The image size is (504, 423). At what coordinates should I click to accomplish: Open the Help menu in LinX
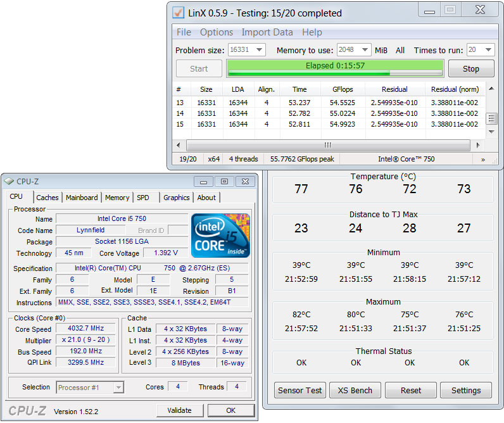click(312, 32)
